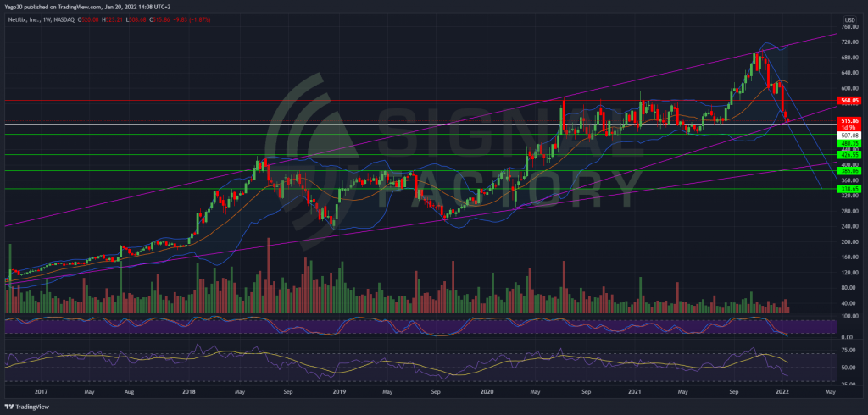Viewport: 868px width, 415px height.
Task: Click the 75.00 label on the RSI pane
Action: [x=849, y=351]
